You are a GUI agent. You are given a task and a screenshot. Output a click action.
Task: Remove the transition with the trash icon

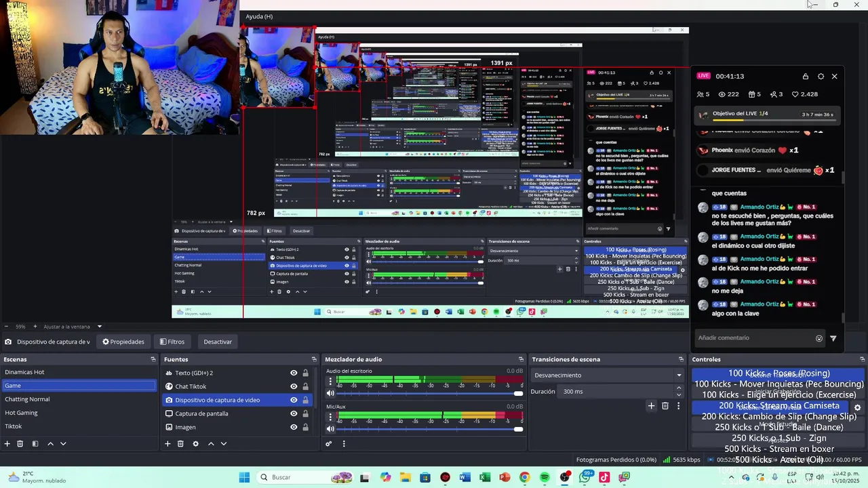pos(665,406)
